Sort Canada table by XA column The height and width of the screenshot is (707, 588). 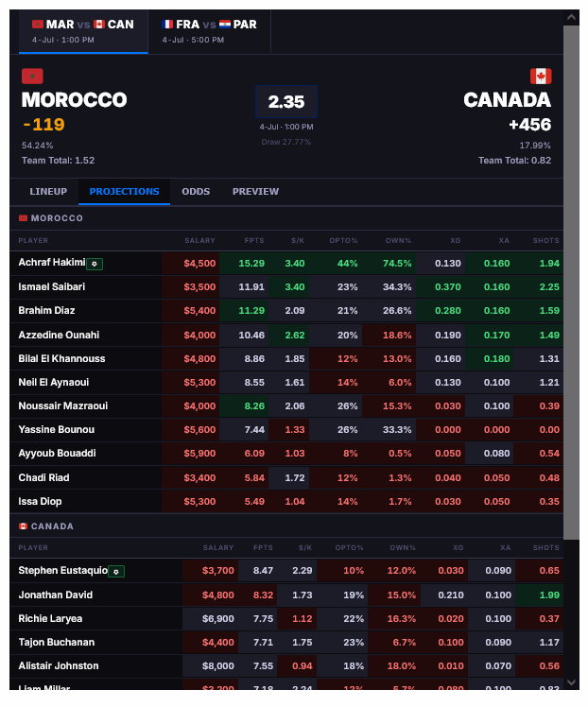pyautogui.click(x=506, y=548)
